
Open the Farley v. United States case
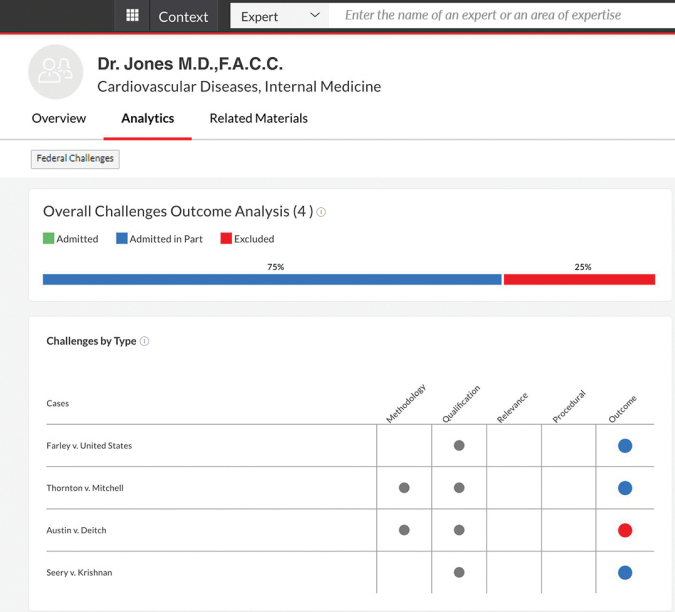(x=89, y=445)
